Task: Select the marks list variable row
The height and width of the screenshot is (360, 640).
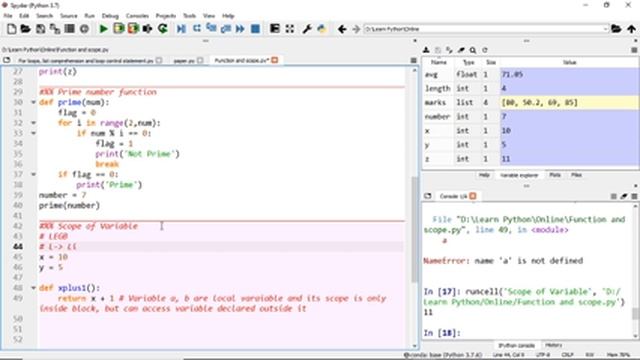Action: pyautogui.click(x=530, y=102)
